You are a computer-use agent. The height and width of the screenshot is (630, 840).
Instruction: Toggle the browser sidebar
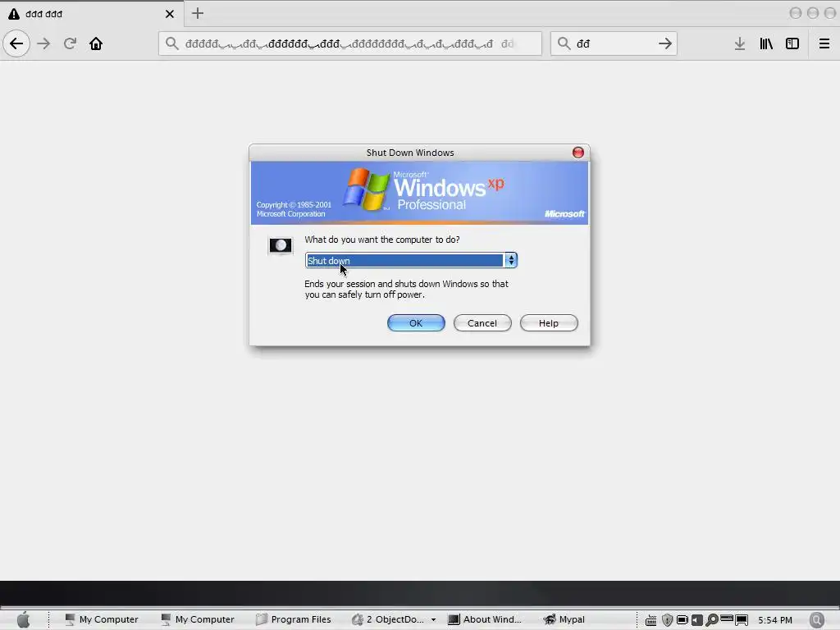792,43
